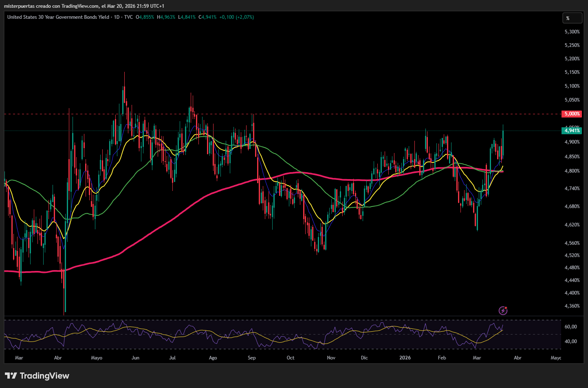Click the purple lightning bolt event icon
The image size is (588, 388).
[503, 311]
